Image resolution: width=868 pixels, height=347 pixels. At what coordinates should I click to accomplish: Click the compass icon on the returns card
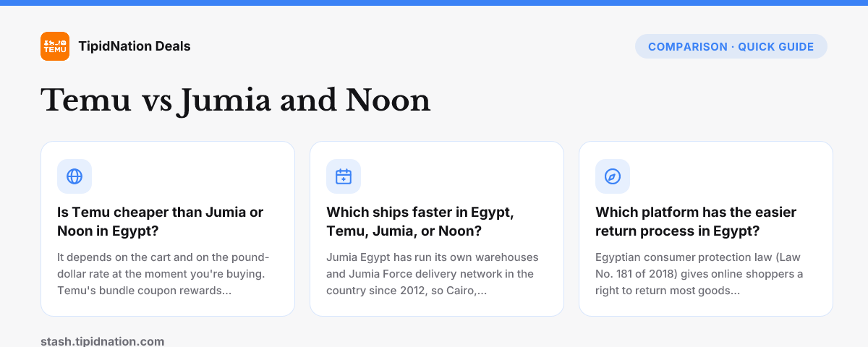pos(613,176)
